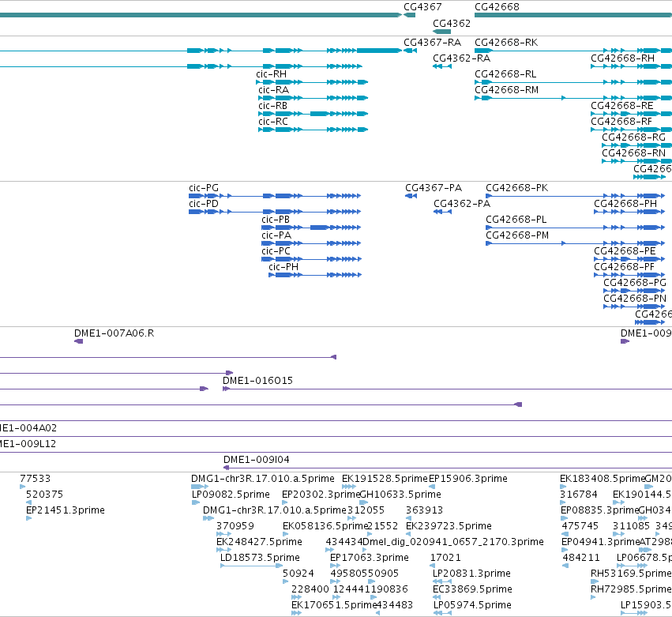Image resolution: width=672 pixels, height=617 pixels.
Task: Click the LD18573.5prime feature bar
Action: pos(252,566)
